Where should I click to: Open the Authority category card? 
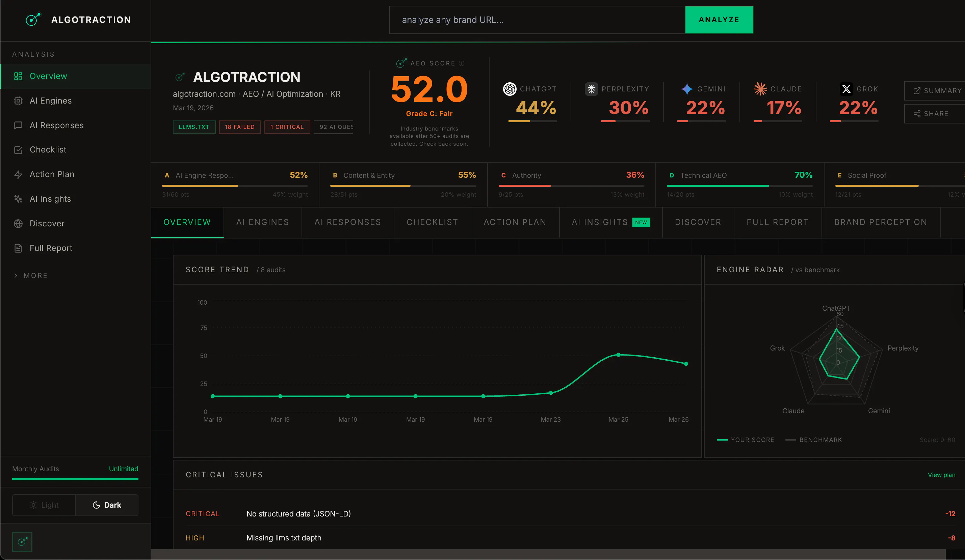pyautogui.click(x=571, y=185)
